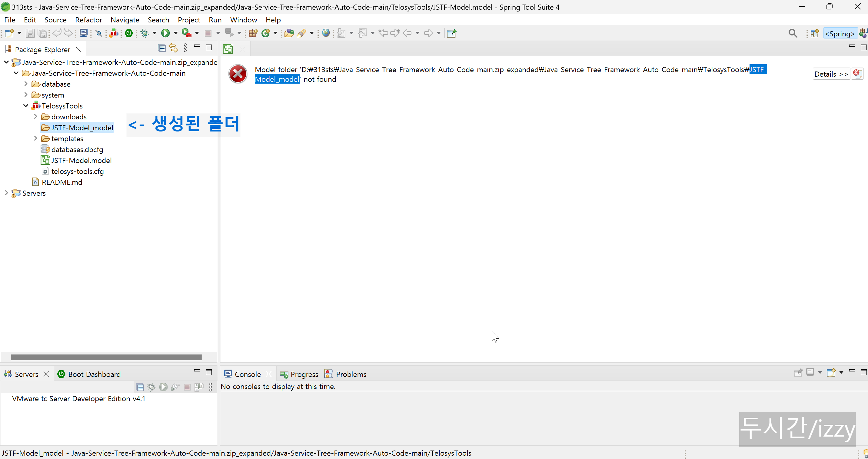Open the Web Browser globe icon
Viewport: 868px width, 459px height.
tap(326, 33)
